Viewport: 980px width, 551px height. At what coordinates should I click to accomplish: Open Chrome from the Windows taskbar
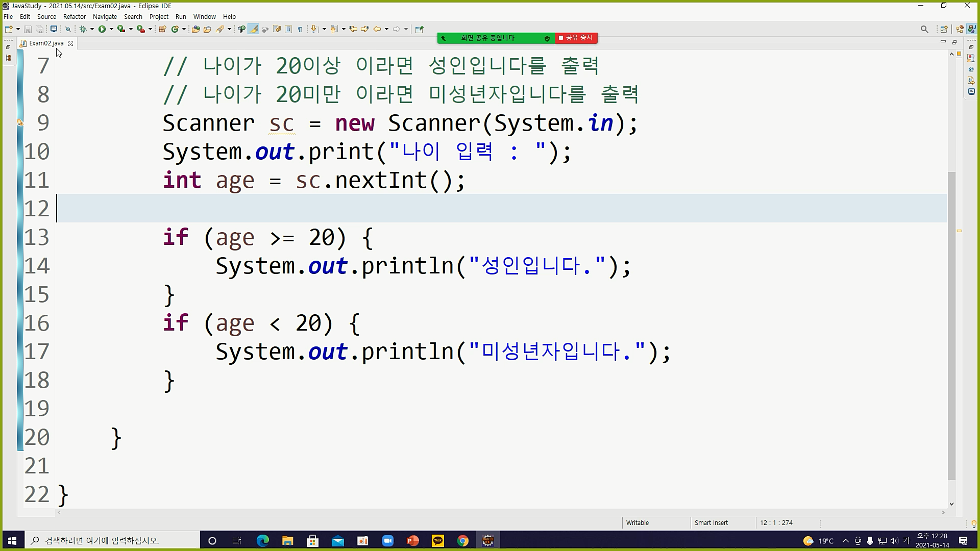462,541
